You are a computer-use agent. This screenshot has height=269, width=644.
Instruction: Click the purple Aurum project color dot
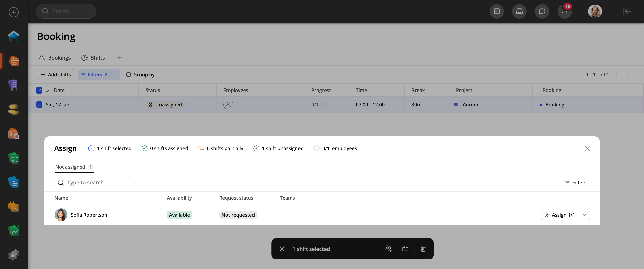(456, 105)
